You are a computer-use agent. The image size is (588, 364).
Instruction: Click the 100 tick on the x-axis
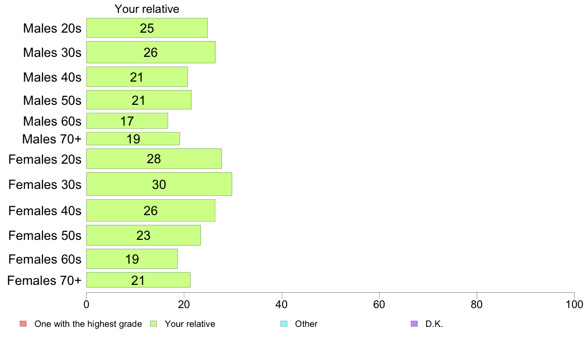coord(574,304)
